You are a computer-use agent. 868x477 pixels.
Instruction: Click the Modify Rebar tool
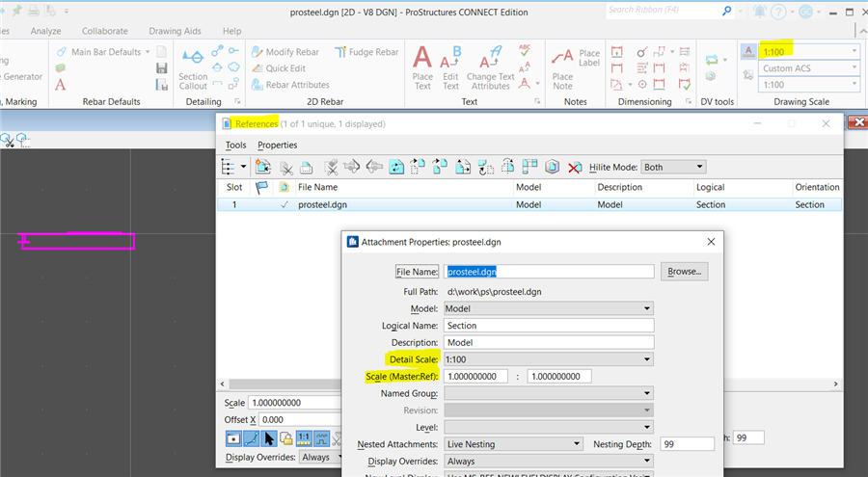click(285, 52)
